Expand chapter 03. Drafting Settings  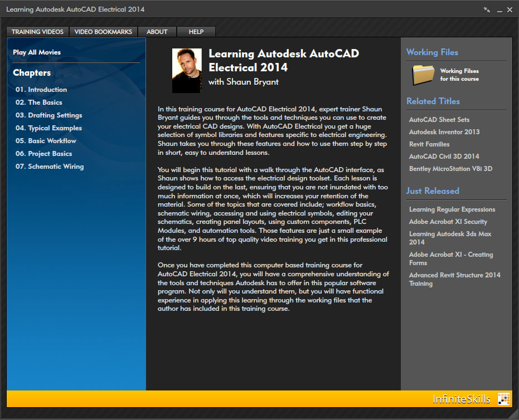[48, 115]
